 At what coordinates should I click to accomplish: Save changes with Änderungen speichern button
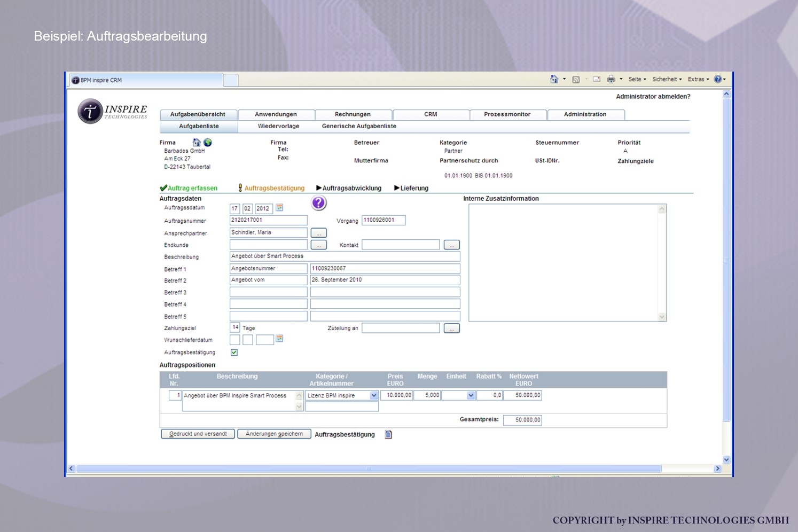274,434
